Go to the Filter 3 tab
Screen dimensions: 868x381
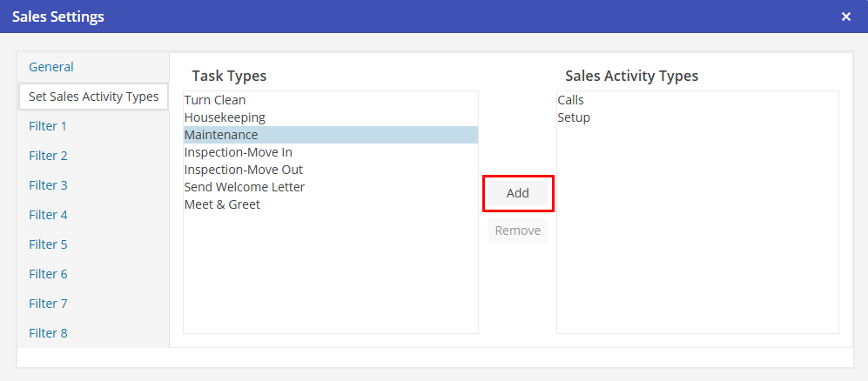tap(48, 185)
